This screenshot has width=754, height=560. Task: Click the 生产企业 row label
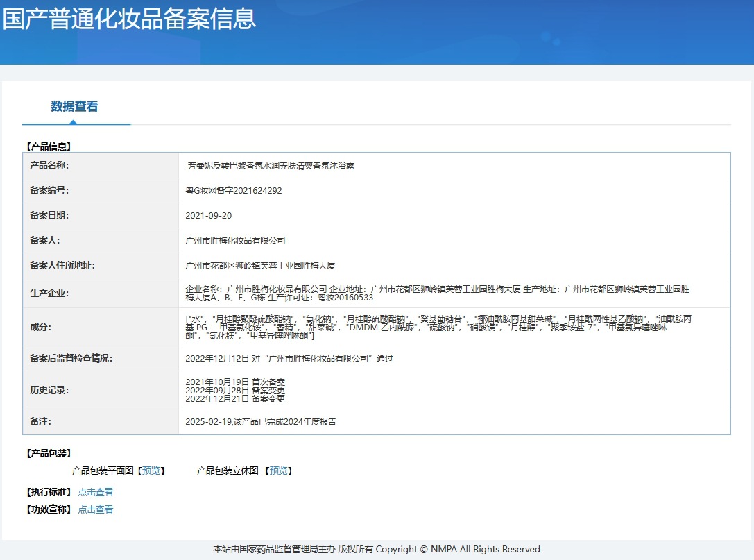(49, 293)
